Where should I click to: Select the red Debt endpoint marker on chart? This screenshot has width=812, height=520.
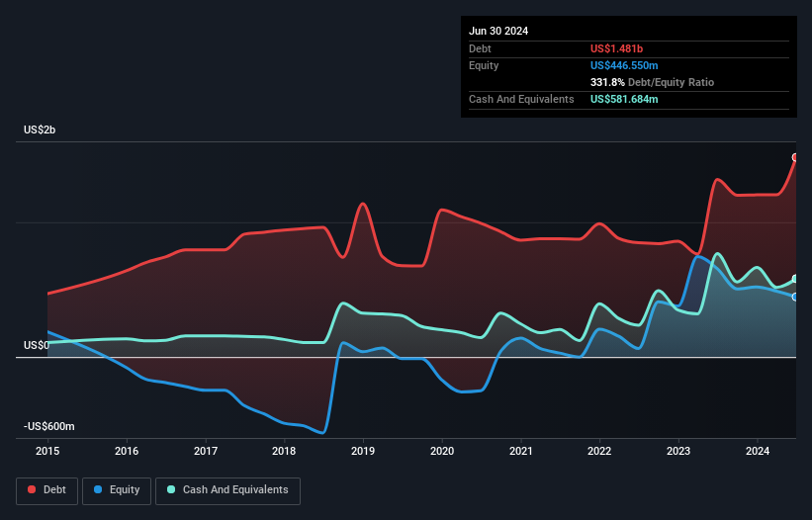(795, 157)
